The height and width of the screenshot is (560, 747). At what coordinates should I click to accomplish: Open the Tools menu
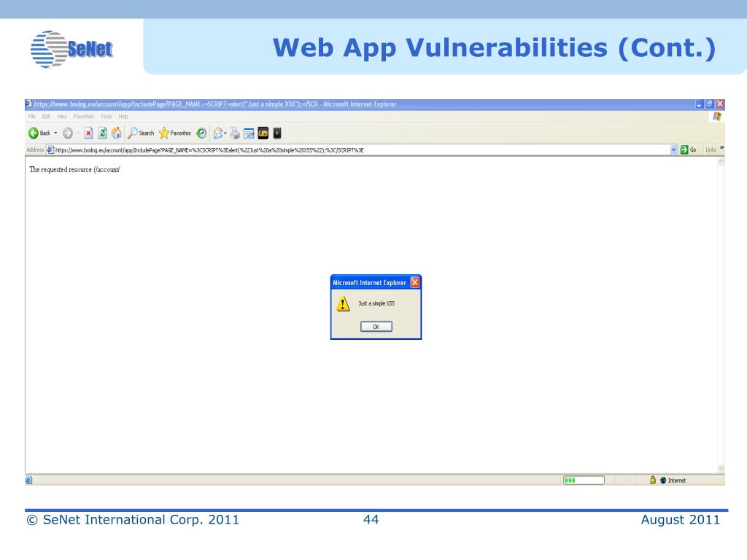[107, 117]
